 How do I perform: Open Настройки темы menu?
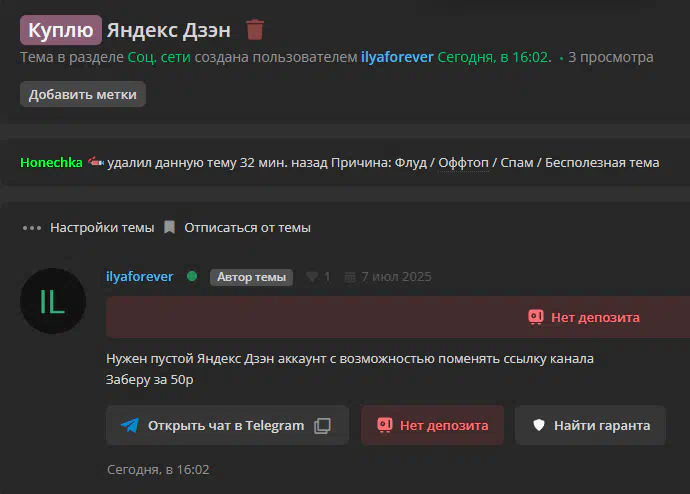click(102, 228)
